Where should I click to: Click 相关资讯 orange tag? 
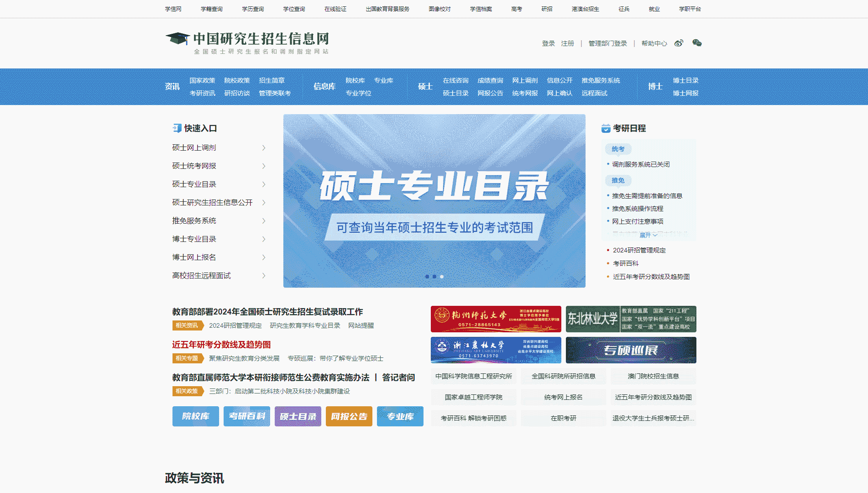[188, 325]
